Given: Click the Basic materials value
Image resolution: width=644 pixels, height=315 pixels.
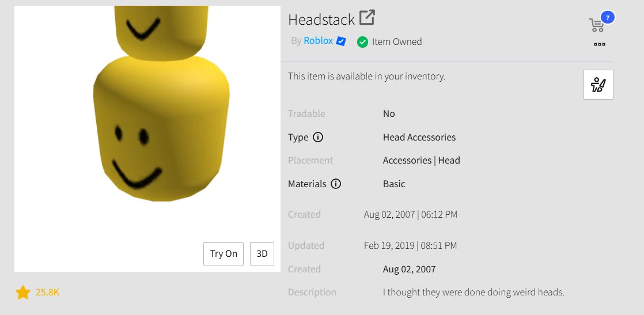Looking at the screenshot, I should pyautogui.click(x=394, y=184).
